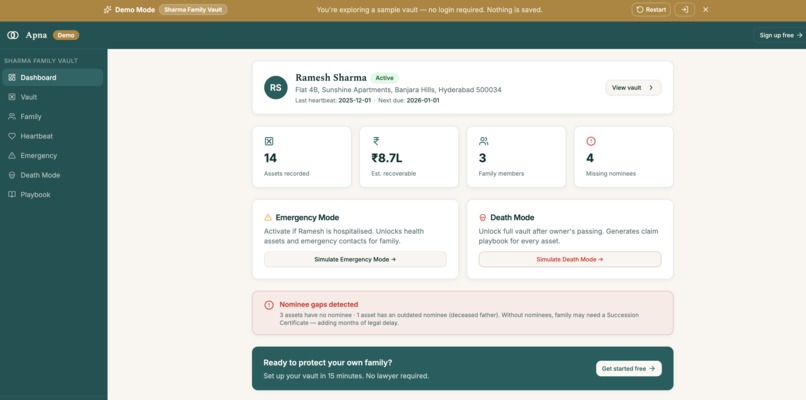Click the Sharma Family Vault pill
This screenshot has height=400, width=806.
point(193,10)
